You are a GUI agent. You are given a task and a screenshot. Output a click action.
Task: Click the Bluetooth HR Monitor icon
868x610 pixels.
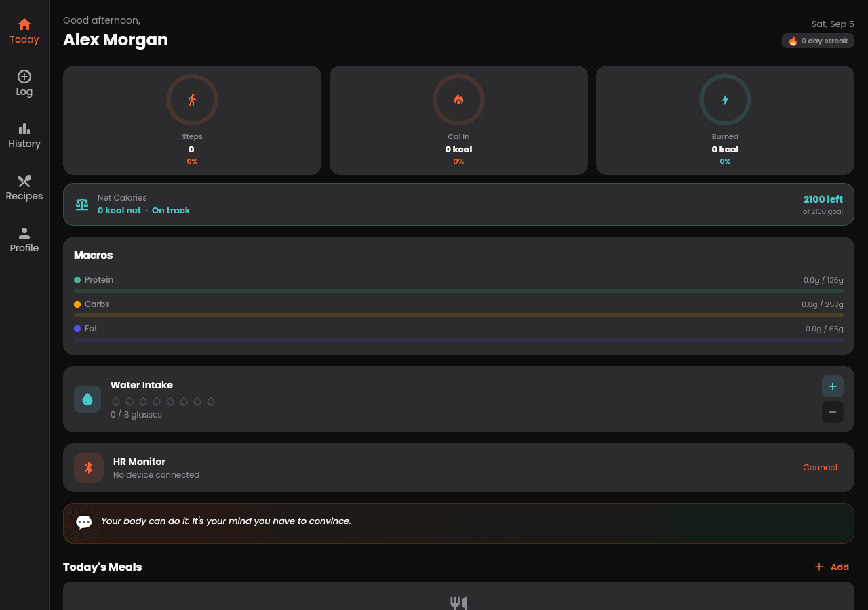(x=89, y=468)
